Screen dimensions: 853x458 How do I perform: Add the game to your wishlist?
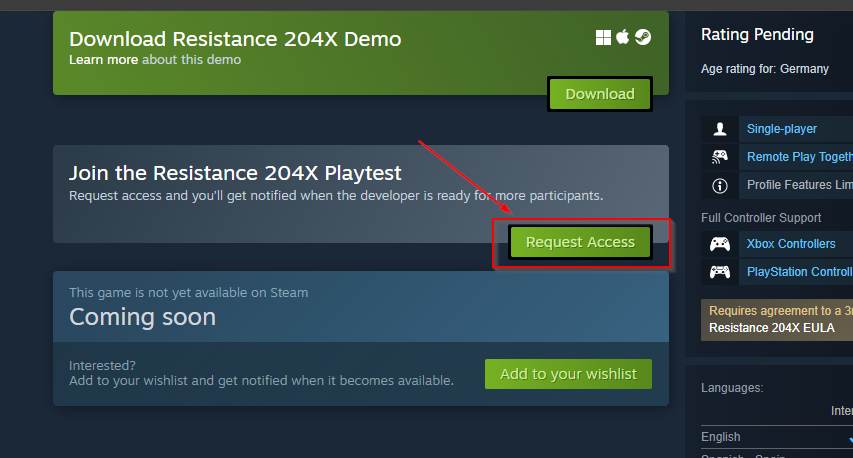coord(568,374)
